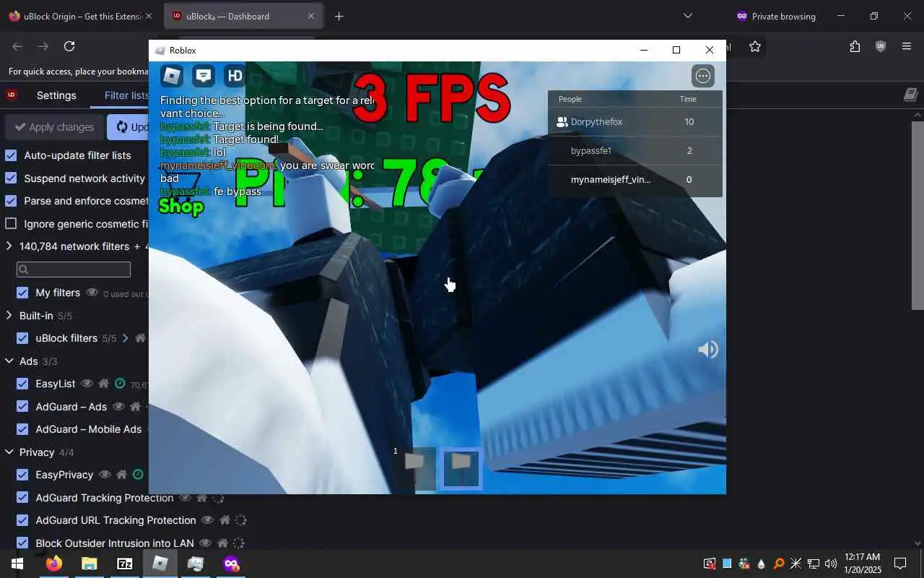924x578 pixels.
Task: Enable Ignore generic cosmetic filters
Action: coord(11,224)
